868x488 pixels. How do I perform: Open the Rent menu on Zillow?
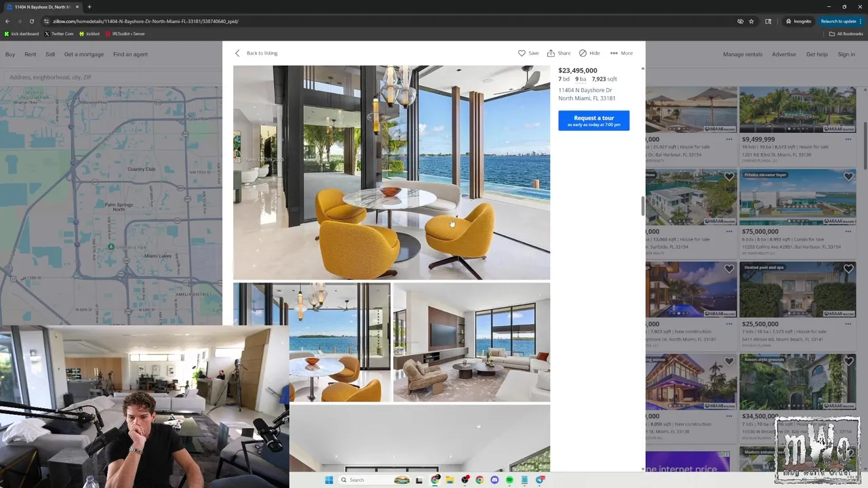31,54
